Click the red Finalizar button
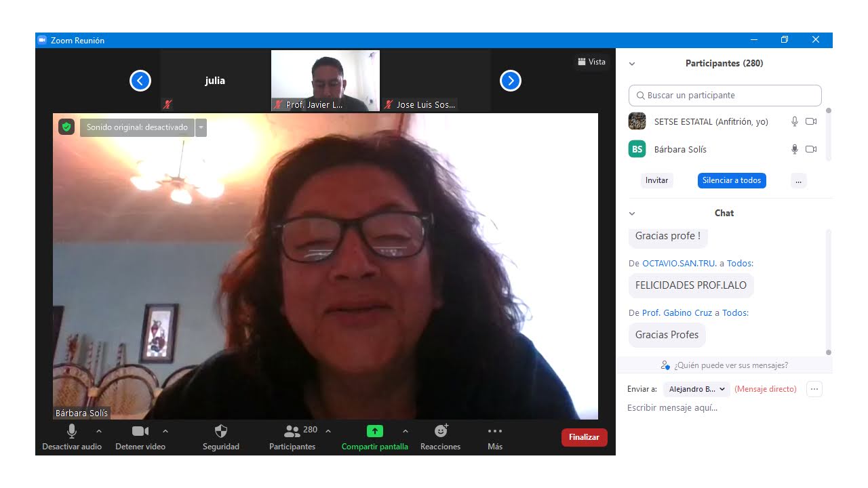Image resolution: width=868 pixels, height=488 pixels. pos(585,437)
